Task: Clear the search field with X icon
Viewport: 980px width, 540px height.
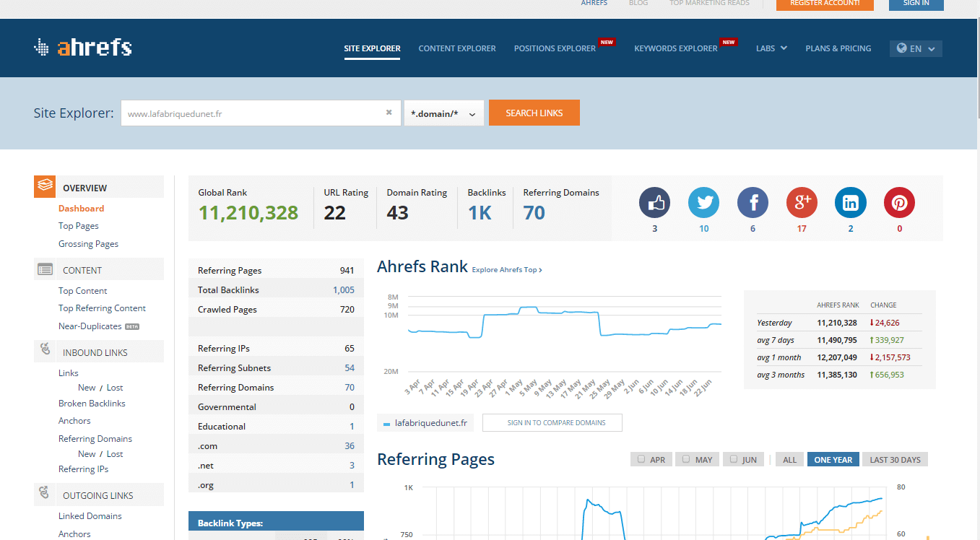Action: click(x=389, y=113)
